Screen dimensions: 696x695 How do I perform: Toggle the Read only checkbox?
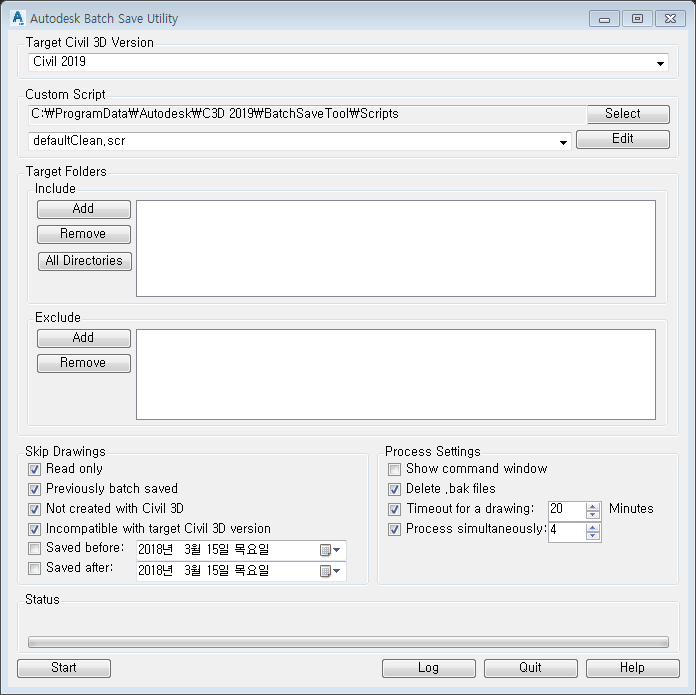(34, 469)
